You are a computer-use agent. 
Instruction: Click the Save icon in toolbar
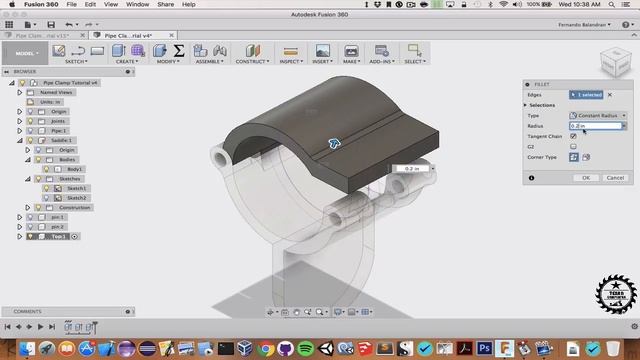coord(51,25)
